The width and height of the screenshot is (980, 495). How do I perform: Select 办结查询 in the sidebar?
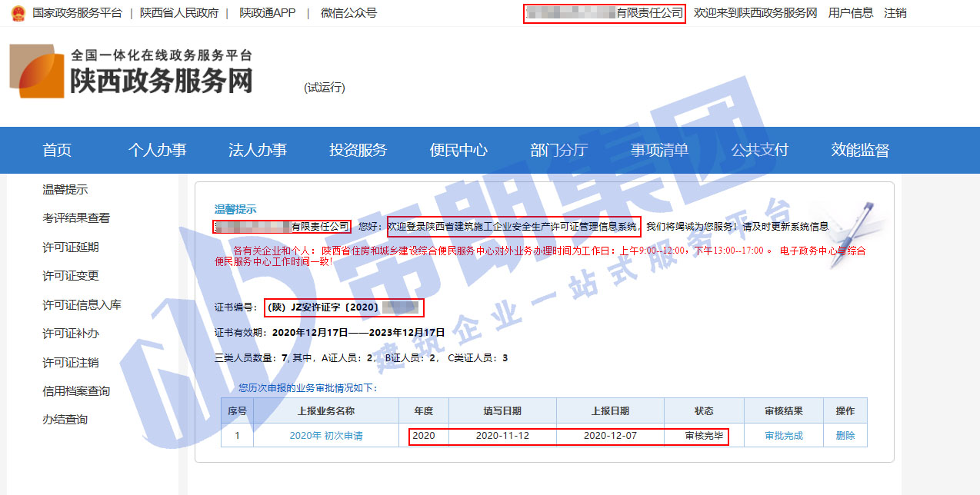point(65,420)
